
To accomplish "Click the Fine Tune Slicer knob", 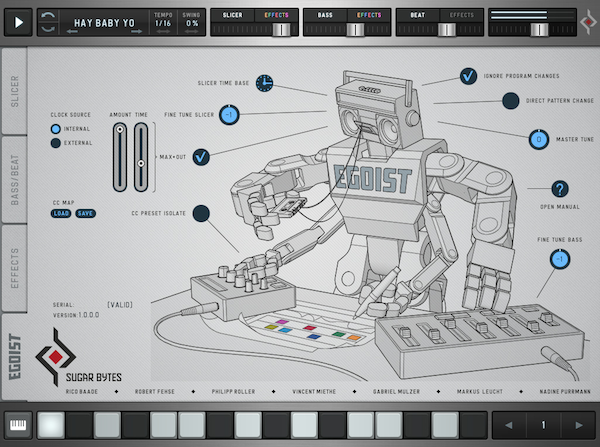I will point(229,114).
